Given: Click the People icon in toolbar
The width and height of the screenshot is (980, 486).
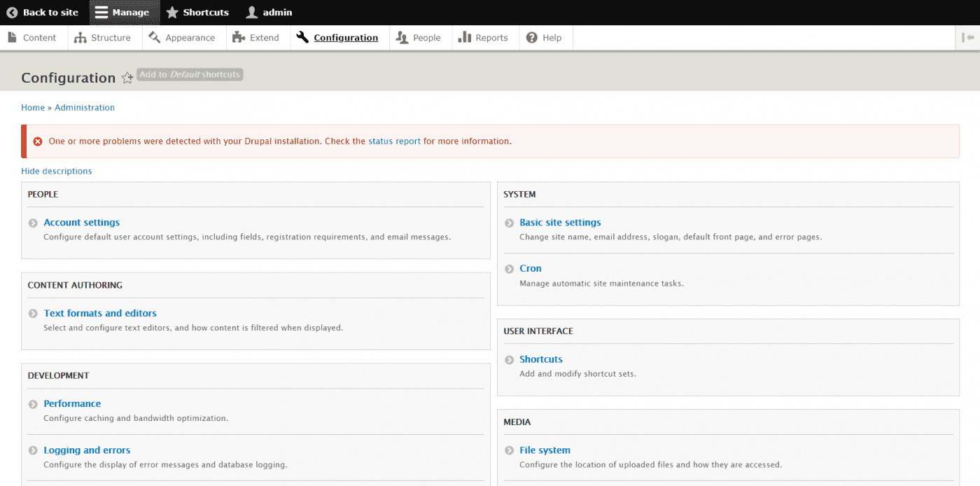Looking at the screenshot, I should (x=402, y=38).
